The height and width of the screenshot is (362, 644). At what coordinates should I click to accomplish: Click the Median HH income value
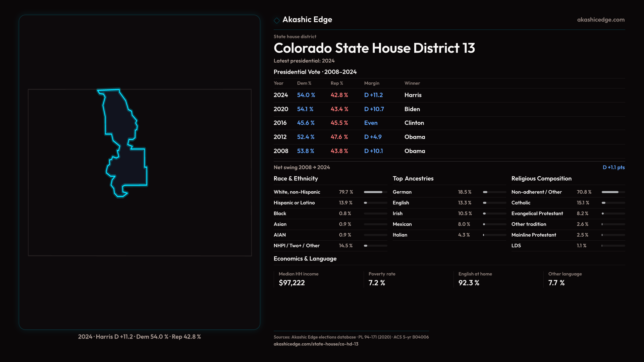[x=291, y=283]
